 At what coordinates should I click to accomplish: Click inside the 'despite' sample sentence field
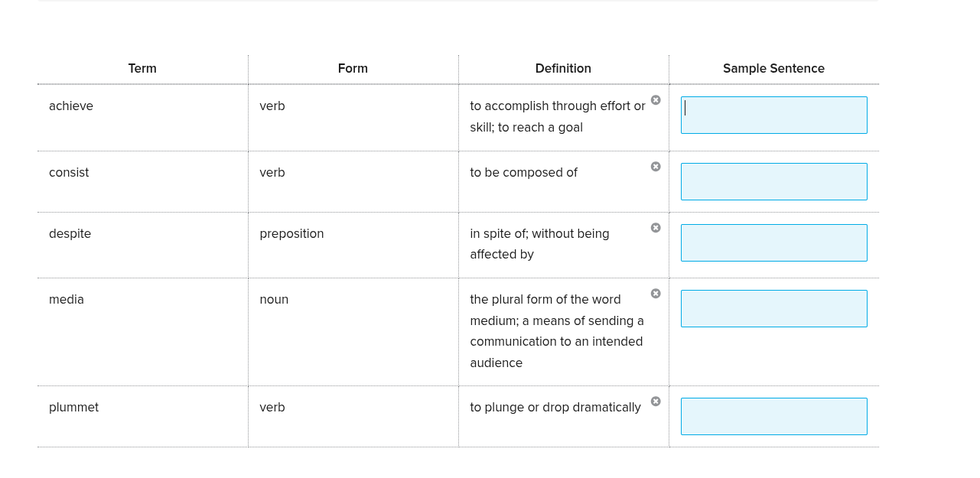[773, 242]
